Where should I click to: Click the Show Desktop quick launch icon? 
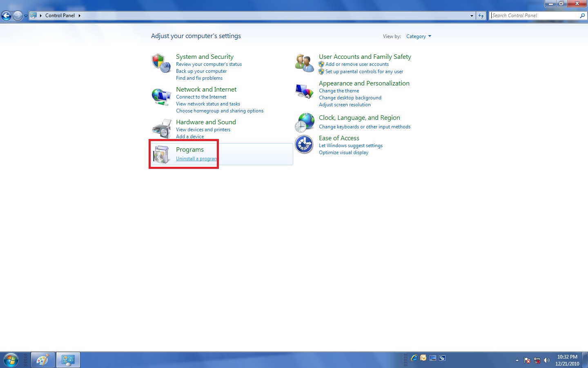pos(433,358)
